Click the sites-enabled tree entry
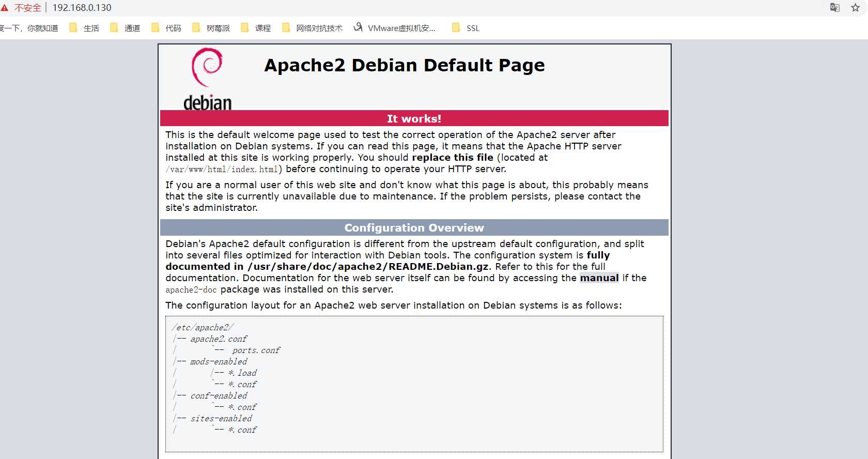Viewport: 868px width, 459px height. click(x=221, y=418)
